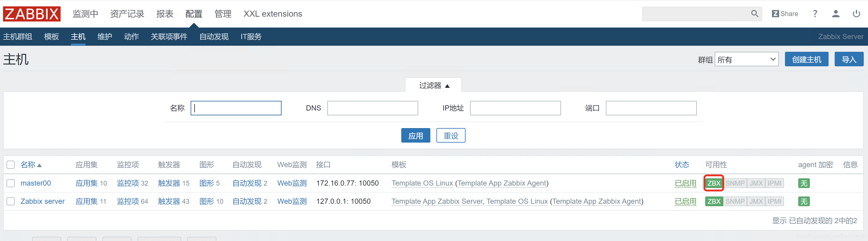
Task: Collapse the 过滤器 filter panel
Action: tap(434, 85)
